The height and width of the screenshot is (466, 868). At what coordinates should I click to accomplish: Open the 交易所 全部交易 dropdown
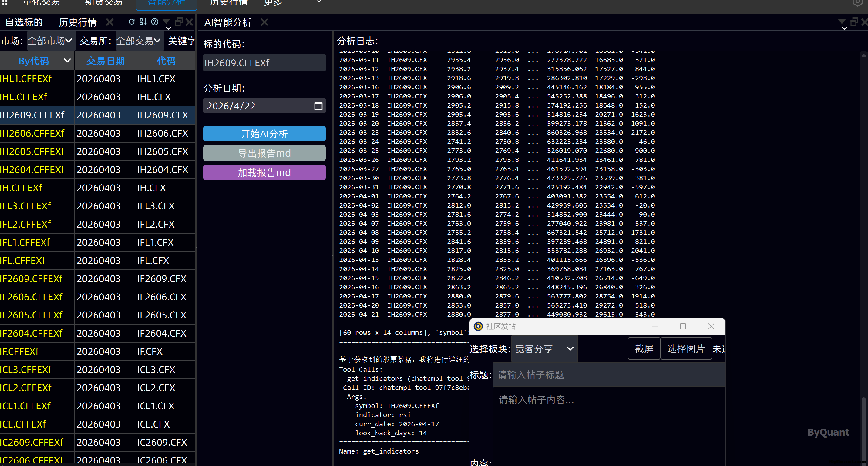138,41
